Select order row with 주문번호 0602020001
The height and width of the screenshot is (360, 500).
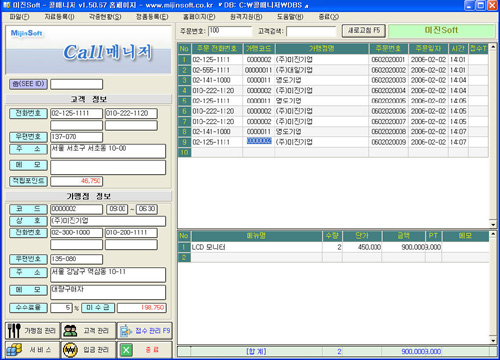pos(333,60)
